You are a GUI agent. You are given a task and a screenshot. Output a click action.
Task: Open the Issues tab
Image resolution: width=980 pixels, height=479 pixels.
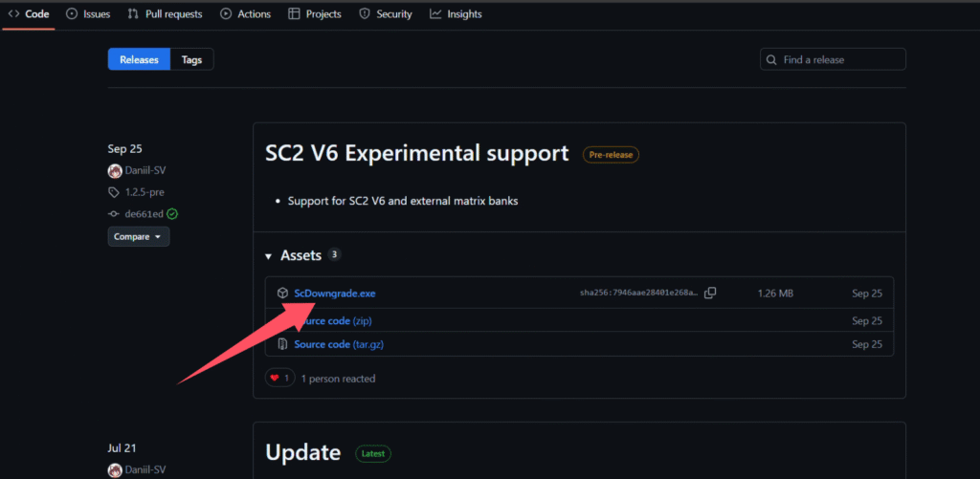88,13
